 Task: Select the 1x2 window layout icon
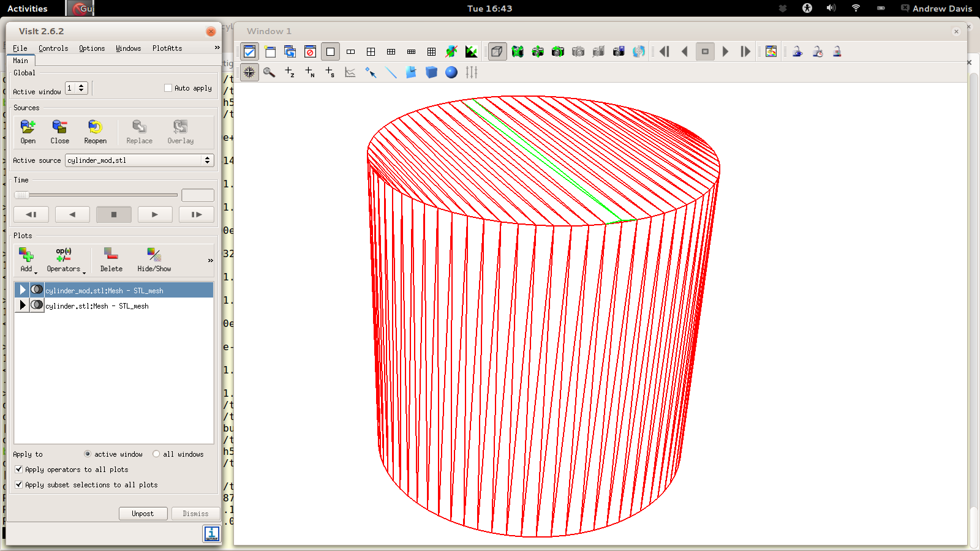click(x=350, y=51)
